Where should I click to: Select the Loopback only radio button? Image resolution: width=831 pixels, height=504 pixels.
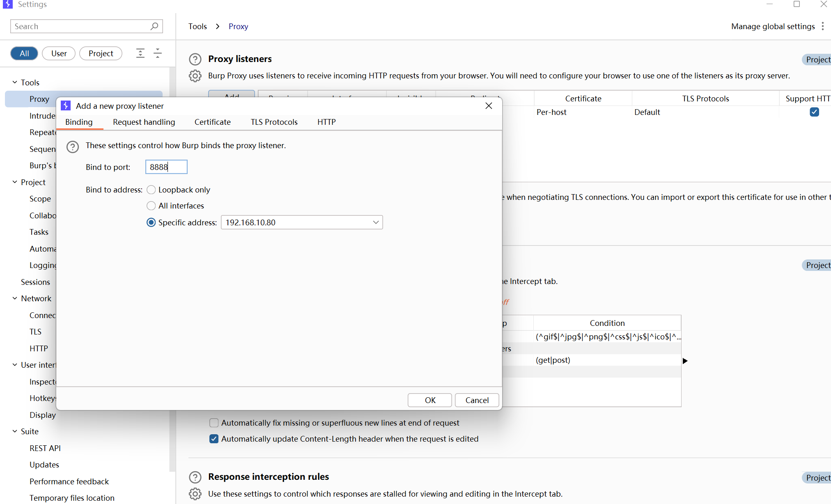[151, 190]
